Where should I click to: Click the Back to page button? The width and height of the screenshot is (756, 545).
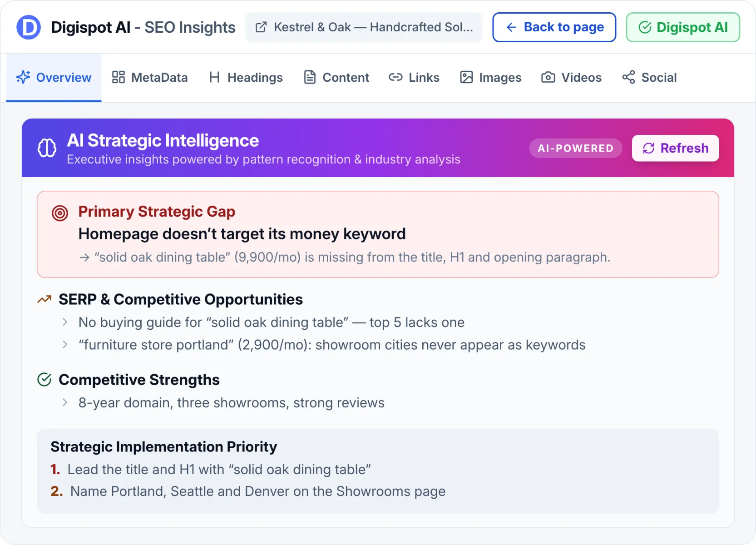point(554,27)
